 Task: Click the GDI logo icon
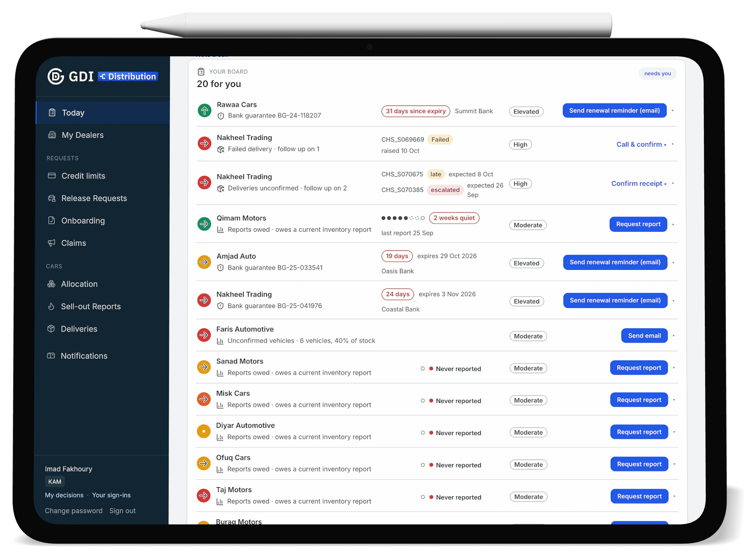coord(56,77)
